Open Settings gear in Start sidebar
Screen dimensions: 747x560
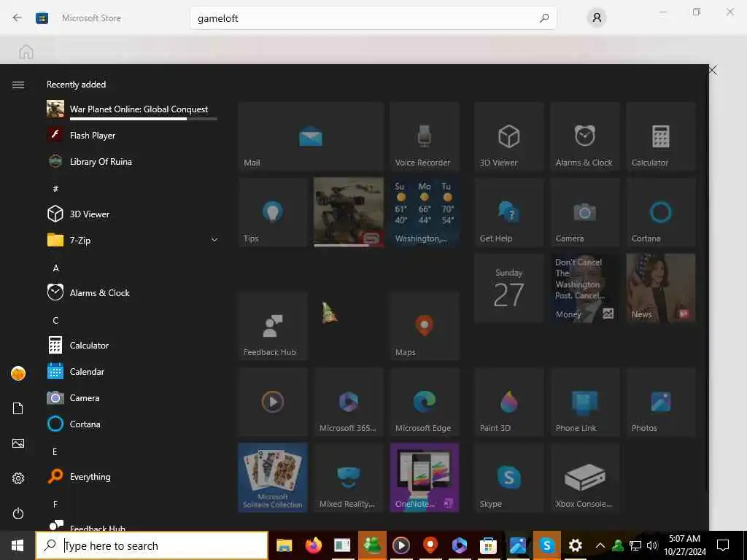[18, 478]
